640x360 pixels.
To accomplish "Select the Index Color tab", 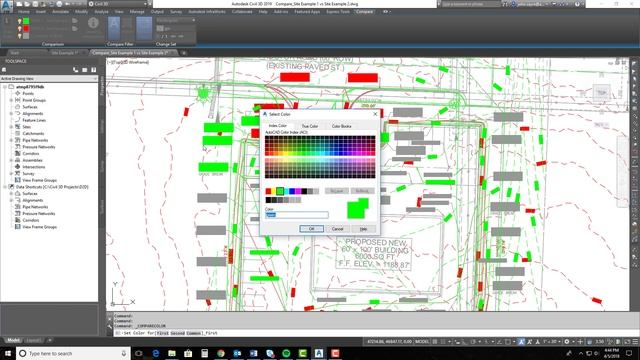I will tap(278, 126).
